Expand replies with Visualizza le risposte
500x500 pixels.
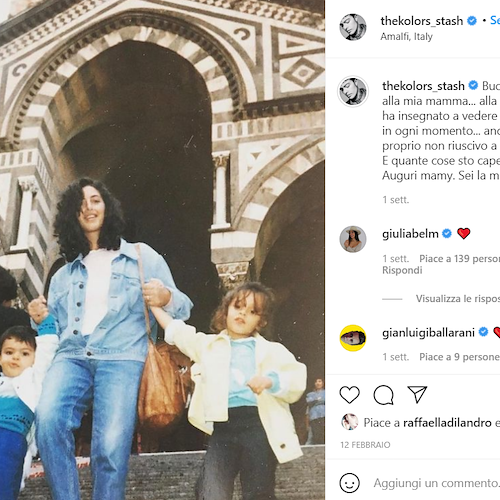pyautogui.click(x=458, y=299)
